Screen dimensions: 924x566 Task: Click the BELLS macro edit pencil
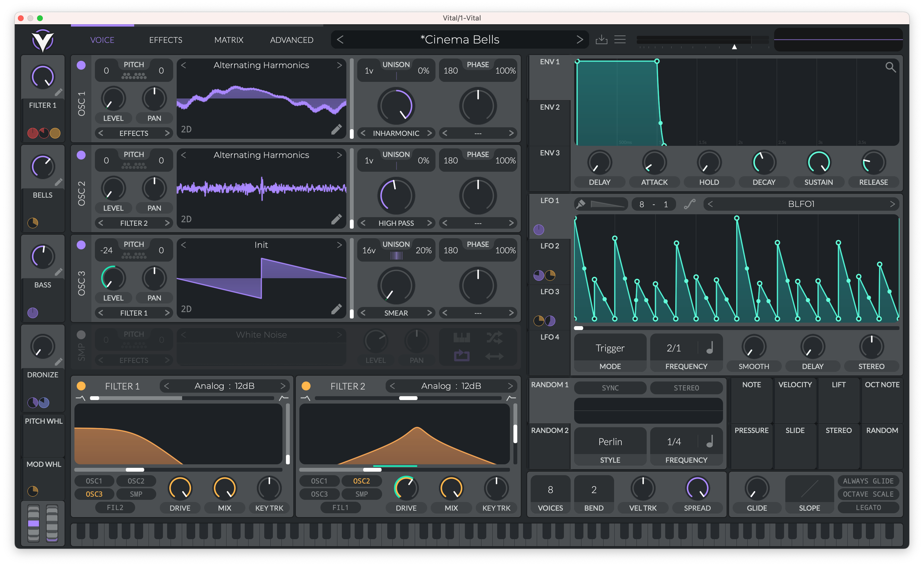tap(58, 182)
